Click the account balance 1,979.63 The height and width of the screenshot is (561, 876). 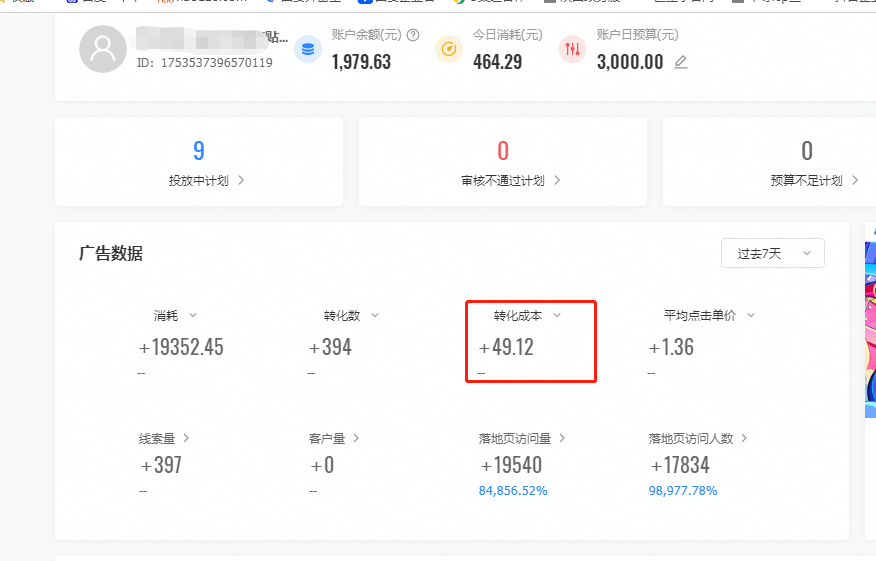click(x=361, y=62)
